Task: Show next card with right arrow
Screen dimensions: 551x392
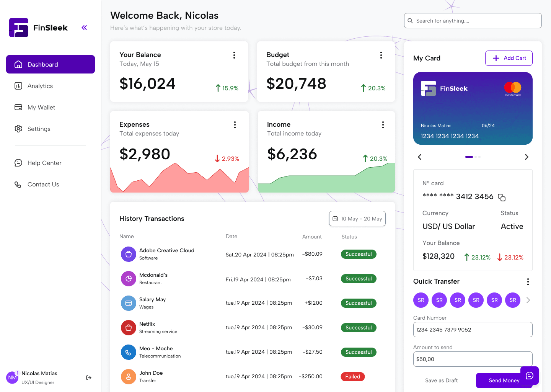Action: click(527, 157)
